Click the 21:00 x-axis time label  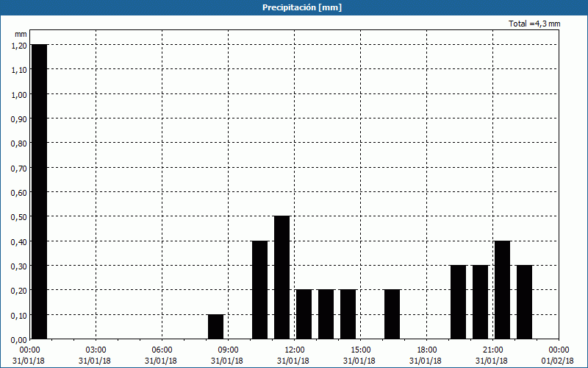[492, 350]
